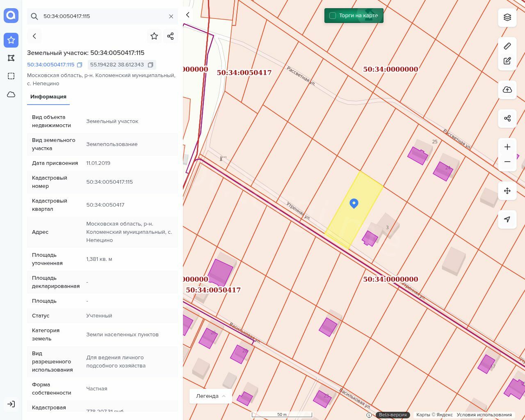Open the Условия использования link

coord(484,415)
